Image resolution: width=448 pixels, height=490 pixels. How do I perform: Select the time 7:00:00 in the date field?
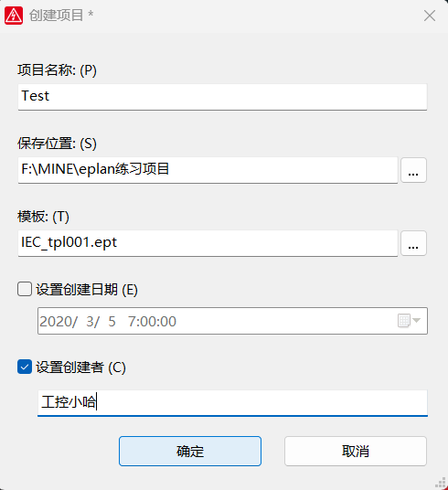click(153, 321)
